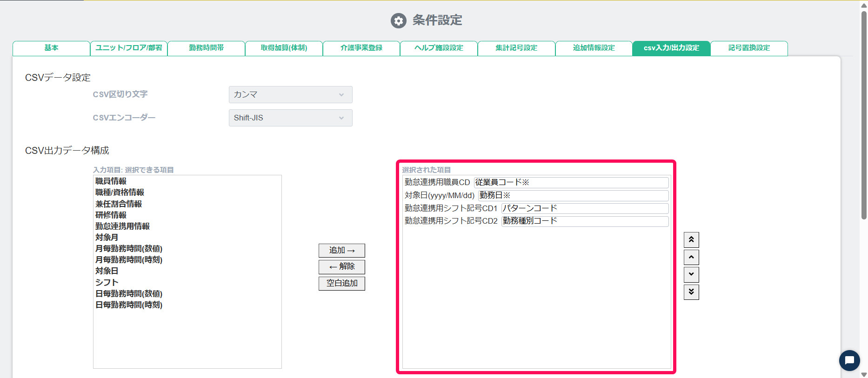Select 研修情報 in the list
This screenshot has width=868, height=378.
click(x=111, y=215)
